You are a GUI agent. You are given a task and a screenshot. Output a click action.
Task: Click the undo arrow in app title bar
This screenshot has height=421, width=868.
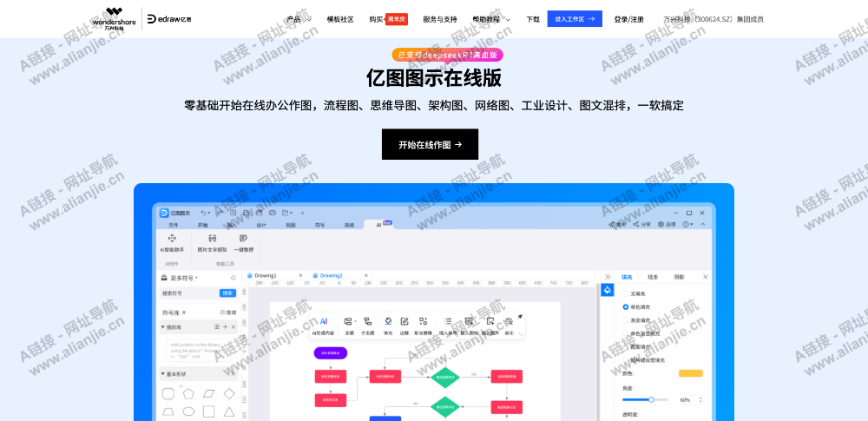tap(204, 213)
